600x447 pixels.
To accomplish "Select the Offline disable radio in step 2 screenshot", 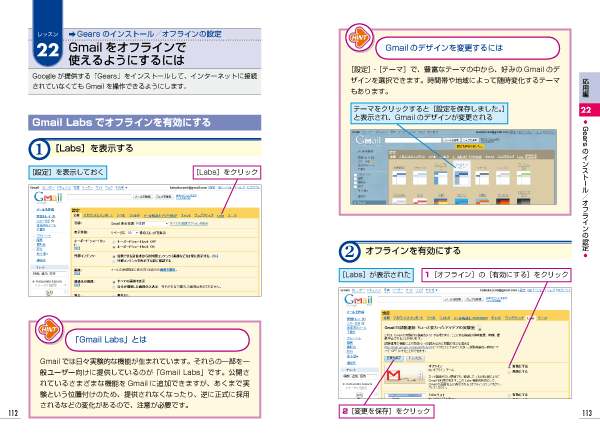I will click(x=509, y=372).
